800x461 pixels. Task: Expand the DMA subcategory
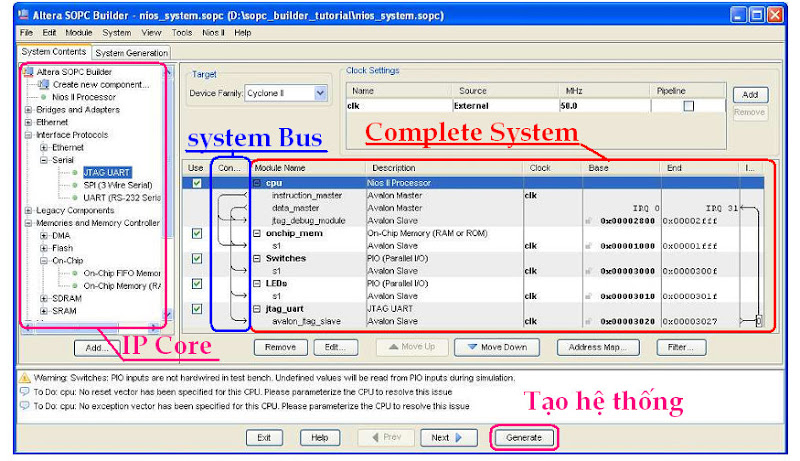(44, 236)
